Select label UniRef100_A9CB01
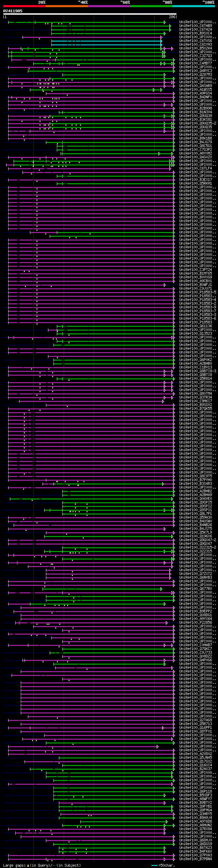 pyautogui.click(x=196, y=281)
